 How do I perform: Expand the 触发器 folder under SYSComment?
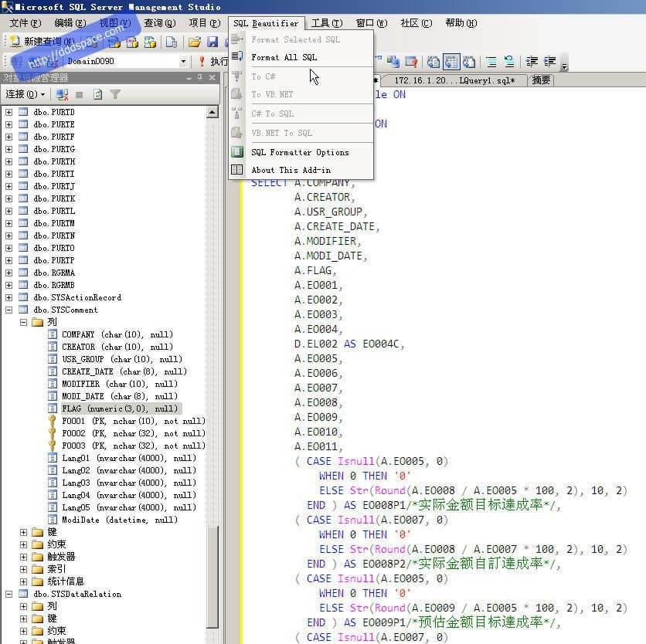click(23, 557)
